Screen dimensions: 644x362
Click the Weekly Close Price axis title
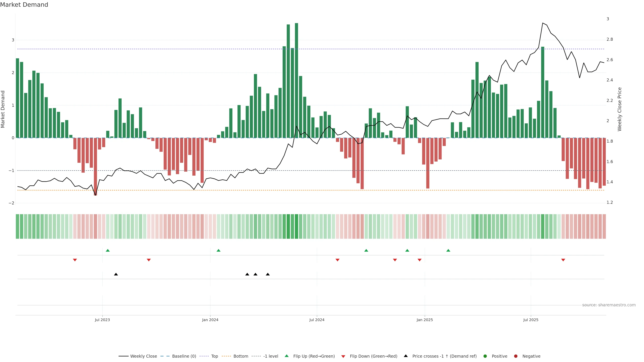[x=620, y=109]
